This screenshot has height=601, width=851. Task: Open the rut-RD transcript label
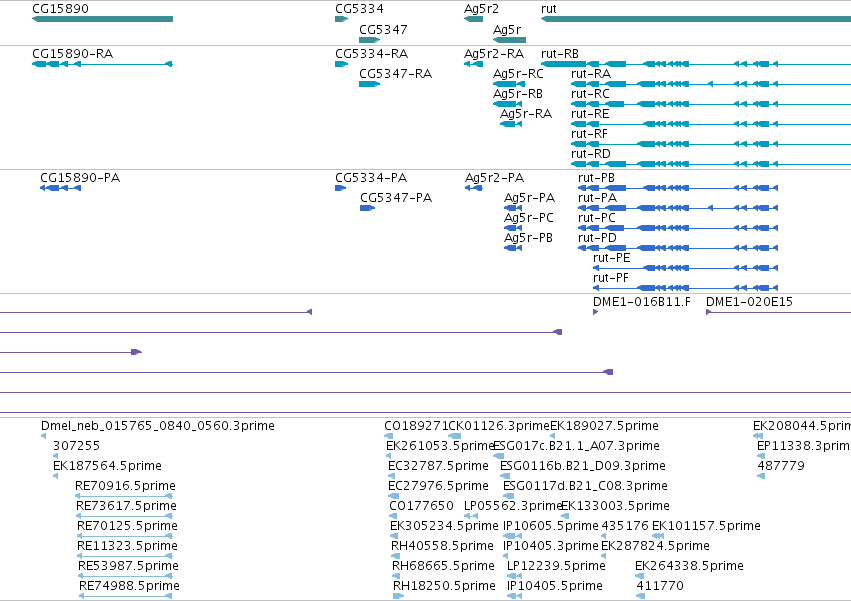[x=591, y=154]
